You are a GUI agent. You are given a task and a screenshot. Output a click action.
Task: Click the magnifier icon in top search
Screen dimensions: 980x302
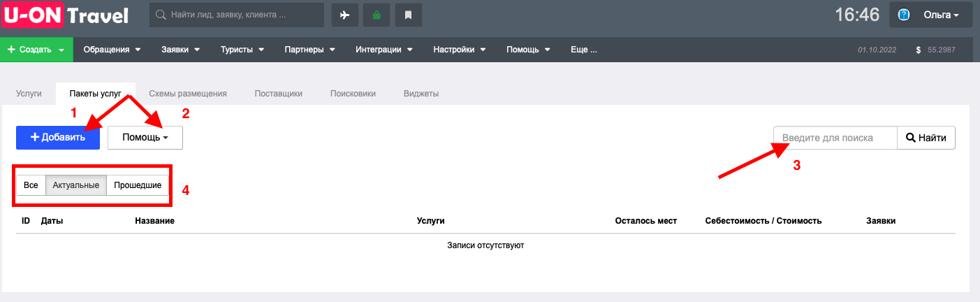tap(161, 15)
